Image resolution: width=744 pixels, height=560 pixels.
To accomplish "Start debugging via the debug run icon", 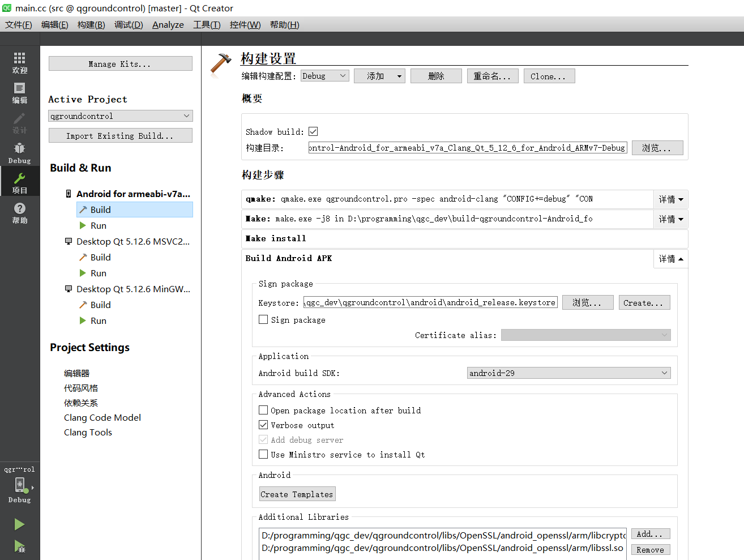I will click(19, 547).
